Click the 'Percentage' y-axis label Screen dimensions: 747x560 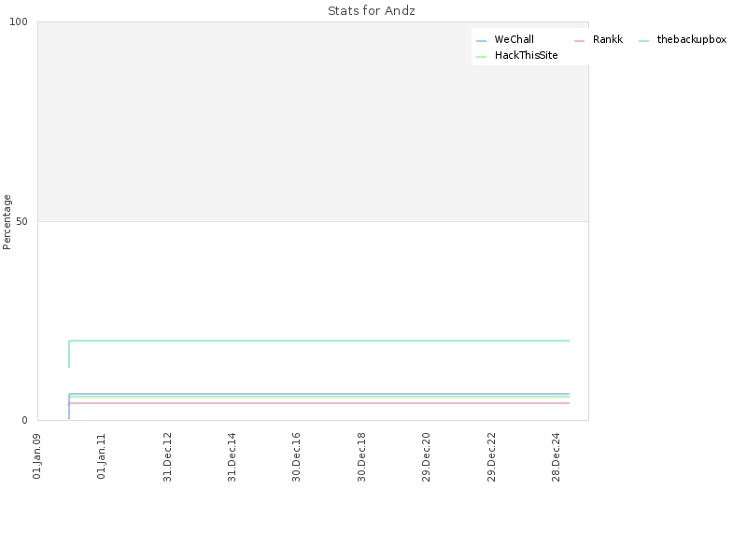(x=7, y=222)
